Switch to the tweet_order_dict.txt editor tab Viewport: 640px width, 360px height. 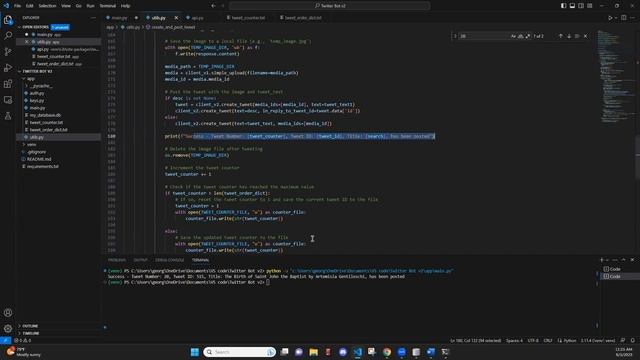coord(303,18)
